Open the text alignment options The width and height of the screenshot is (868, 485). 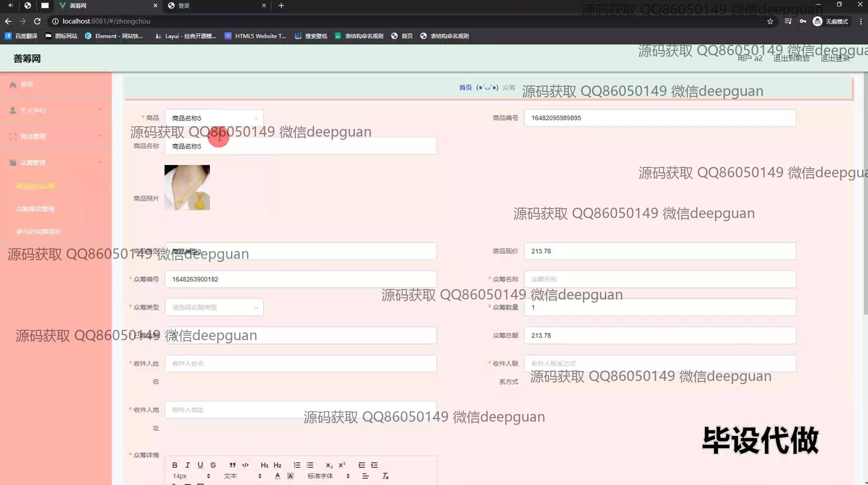(x=366, y=476)
